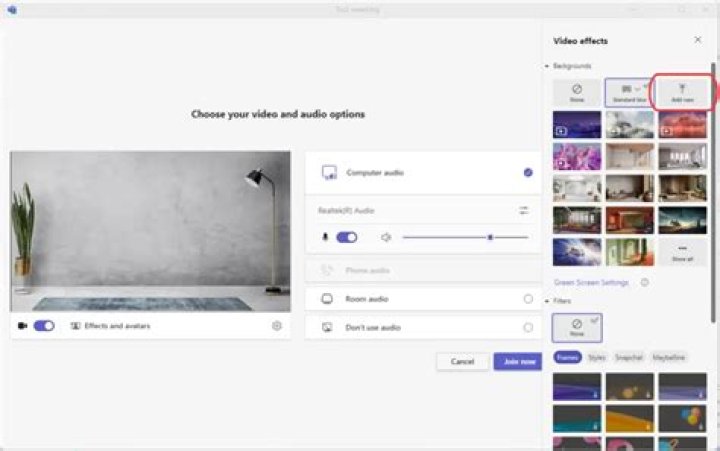The image size is (720, 451).
Task: Expand the Standard blur dropdown
Action: coord(640,90)
